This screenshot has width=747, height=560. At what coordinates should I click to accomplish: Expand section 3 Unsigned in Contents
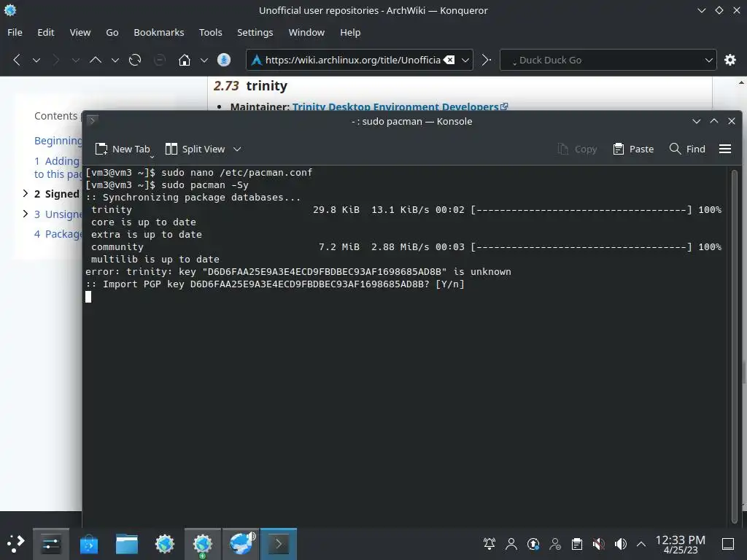click(26, 214)
